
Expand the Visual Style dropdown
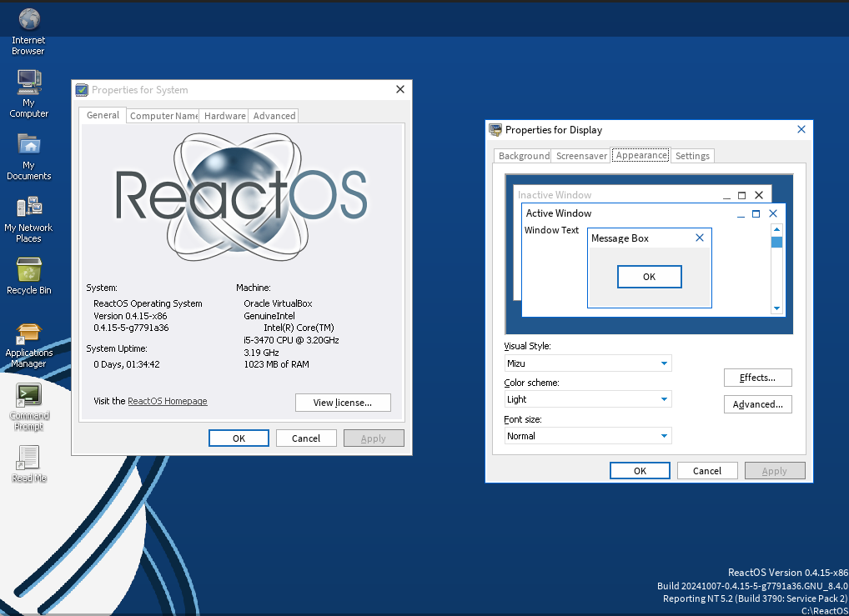coord(664,363)
